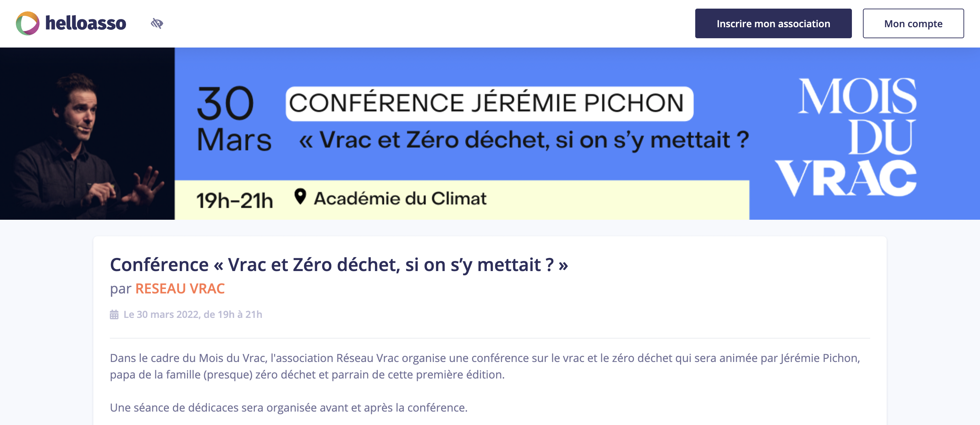The width and height of the screenshot is (980, 425).
Task: Toggle the crossed-out eye visibility icon
Action: tap(157, 23)
